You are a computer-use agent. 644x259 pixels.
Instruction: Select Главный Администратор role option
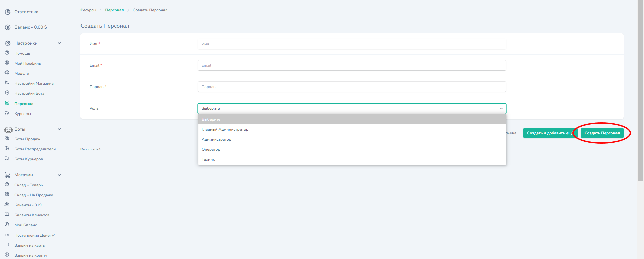point(352,129)
